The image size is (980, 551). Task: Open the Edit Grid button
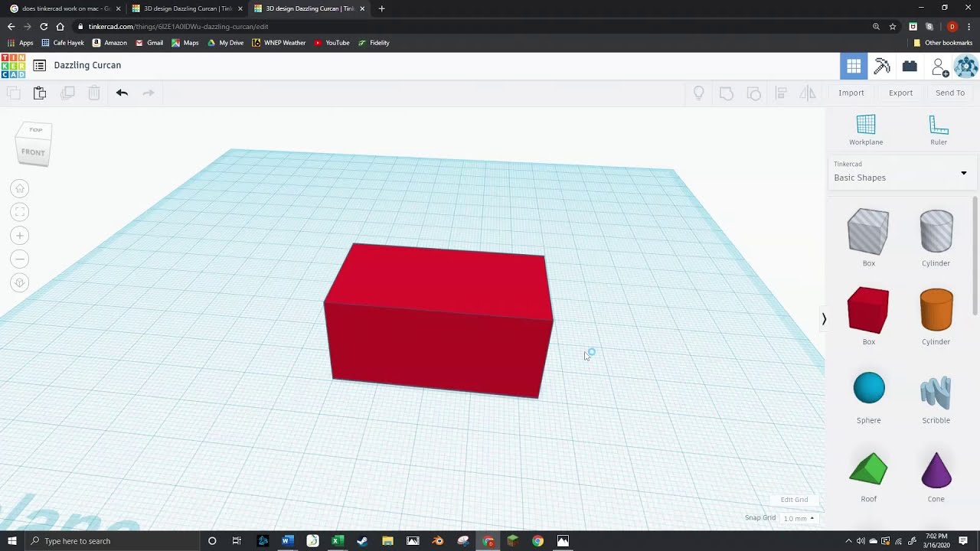coord(794,500)
